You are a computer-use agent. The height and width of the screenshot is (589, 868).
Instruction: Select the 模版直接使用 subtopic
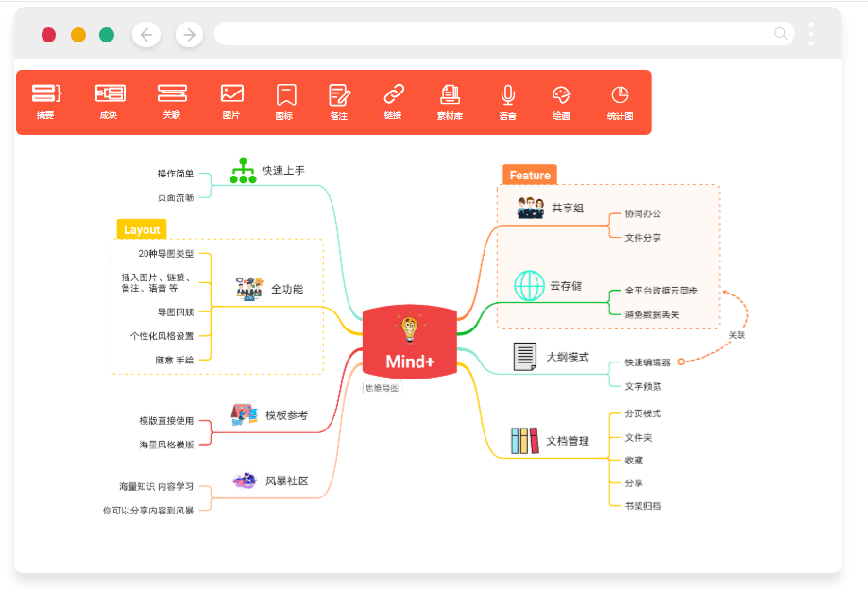click(x=166, y=421)
